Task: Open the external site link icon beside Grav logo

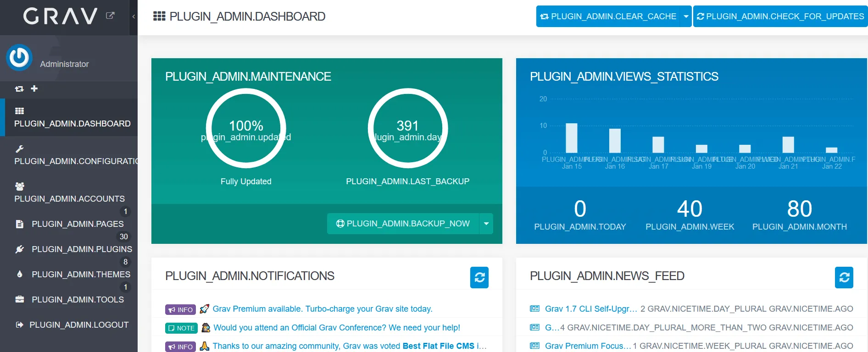Action: (110, 16)
